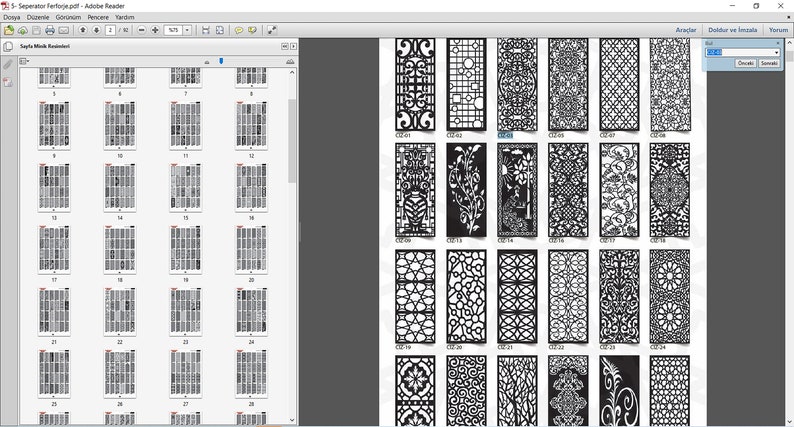
Task: Expand the thumbnail options menu dropdown
Action: point(24,61)
